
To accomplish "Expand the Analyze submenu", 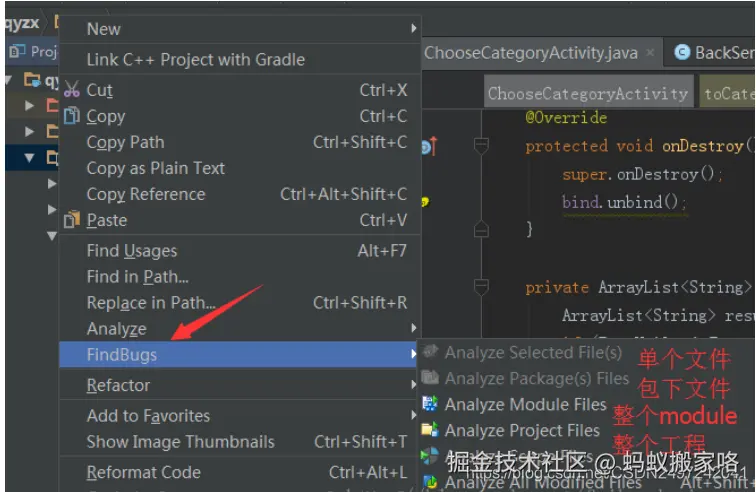I will 116,329.
